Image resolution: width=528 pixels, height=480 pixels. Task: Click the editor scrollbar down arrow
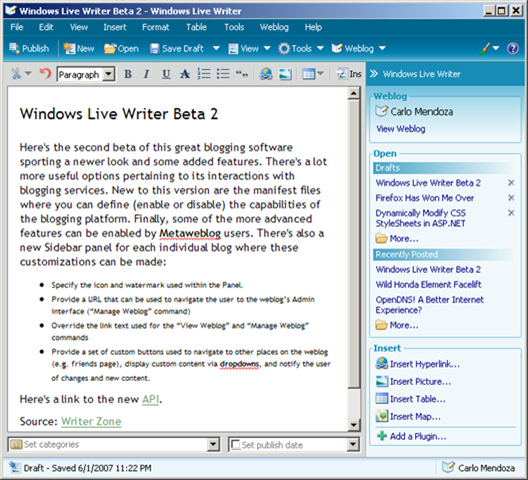click(354, 425)
